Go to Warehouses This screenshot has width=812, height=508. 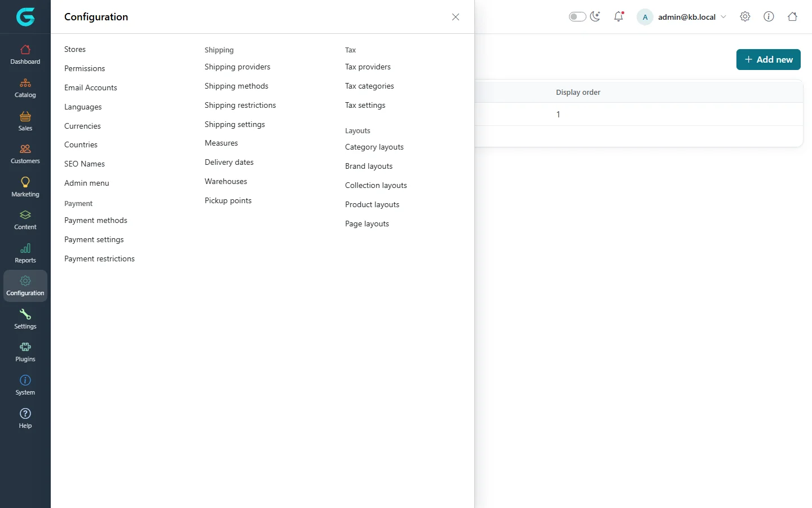226,181
